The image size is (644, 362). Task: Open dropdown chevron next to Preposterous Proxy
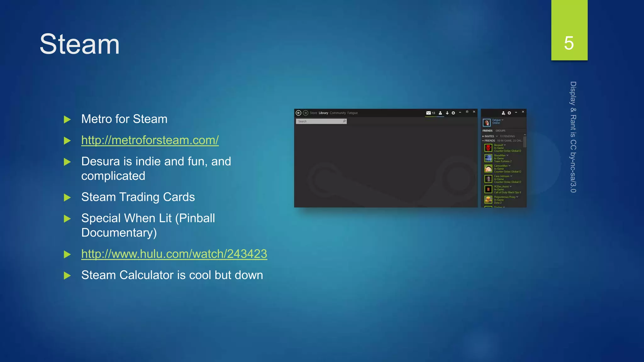pos(517,197)
